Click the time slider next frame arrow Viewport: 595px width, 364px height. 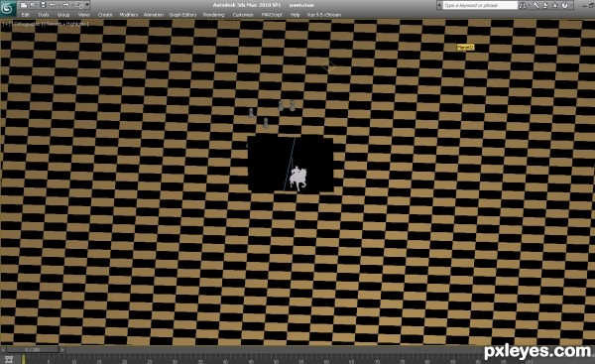click(62, 349)
